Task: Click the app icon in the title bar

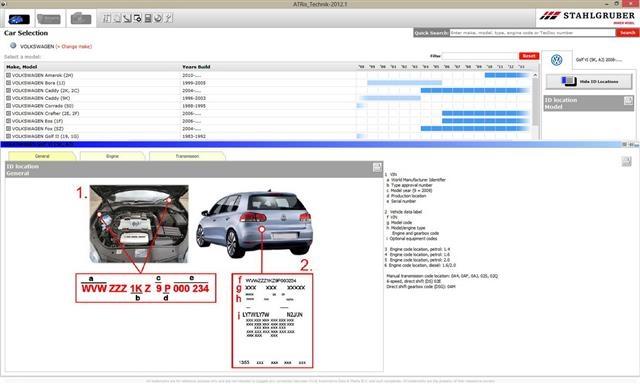Action: click(x=3, y=4)
